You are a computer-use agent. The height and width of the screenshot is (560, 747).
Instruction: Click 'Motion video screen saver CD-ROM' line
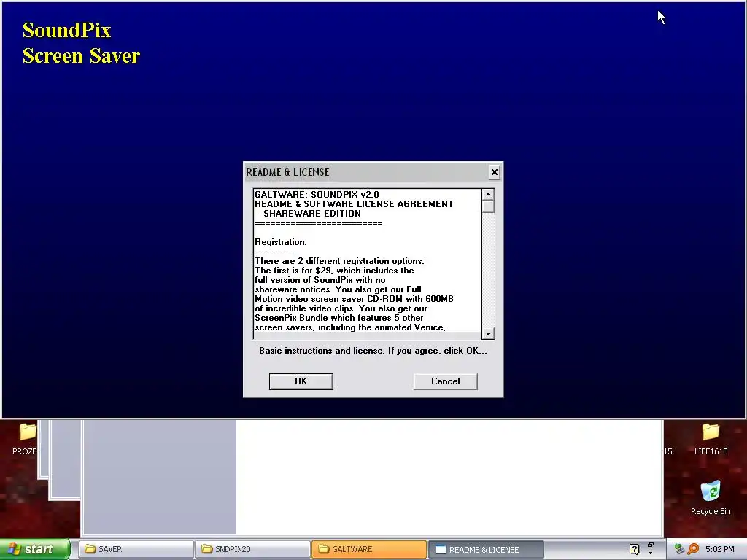tap(354, 299)
